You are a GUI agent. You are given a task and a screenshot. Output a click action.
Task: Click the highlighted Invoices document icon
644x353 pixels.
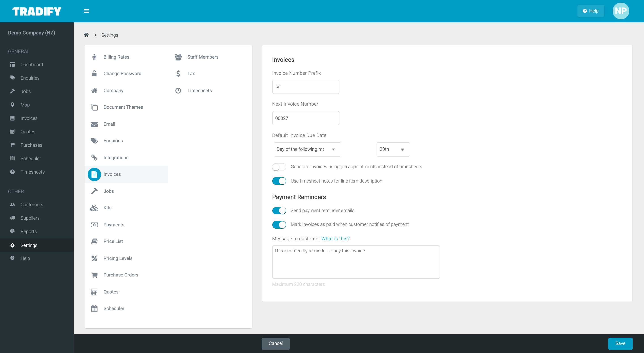click(x=94, y=174)
